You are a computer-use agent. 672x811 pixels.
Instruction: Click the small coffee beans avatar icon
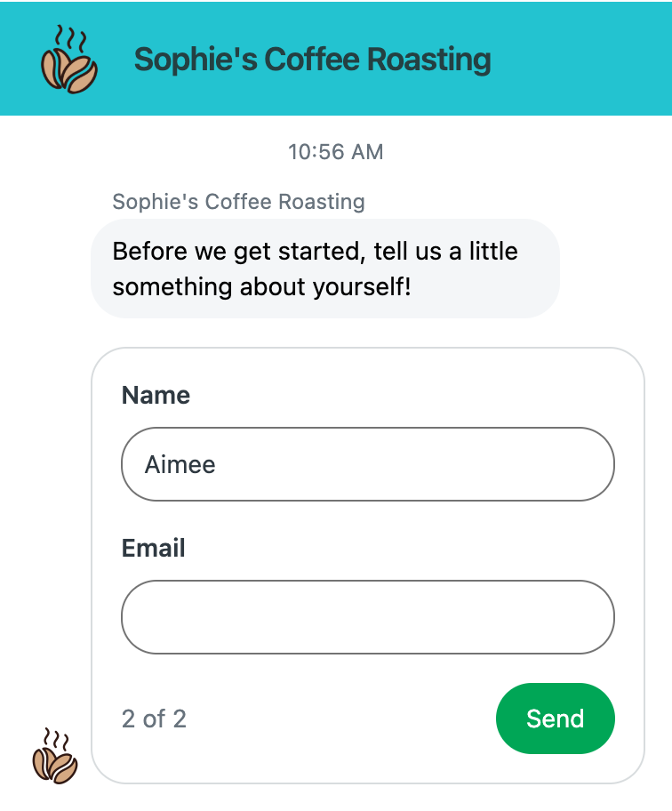[55, 756]
